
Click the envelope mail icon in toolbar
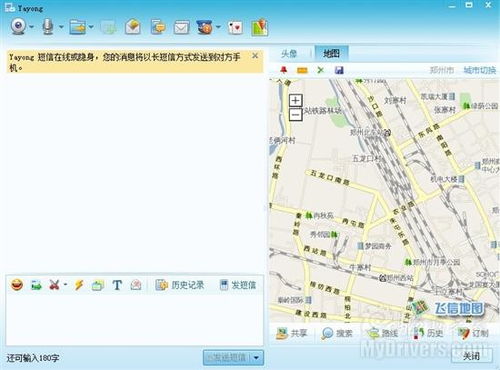(x=181, y=27)
